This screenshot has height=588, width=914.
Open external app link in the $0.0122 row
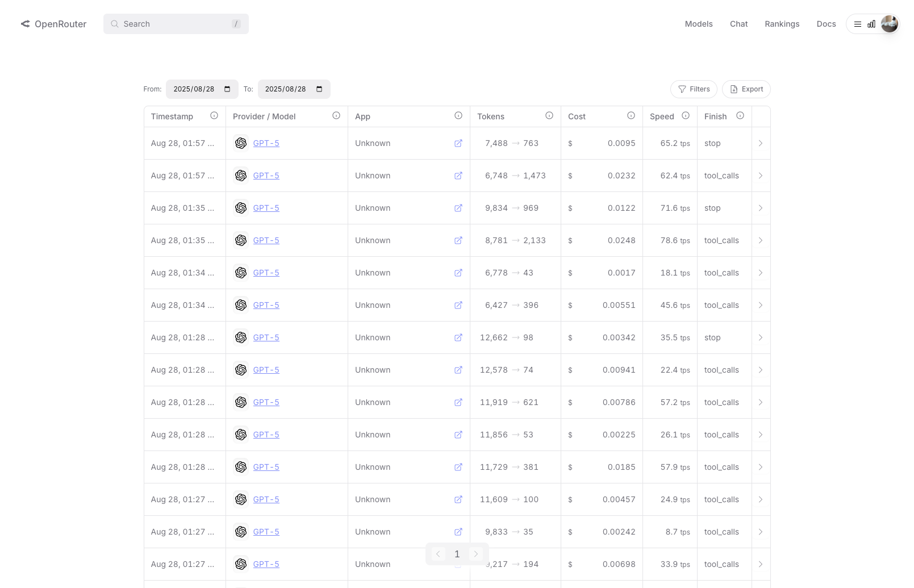(458, 208)
